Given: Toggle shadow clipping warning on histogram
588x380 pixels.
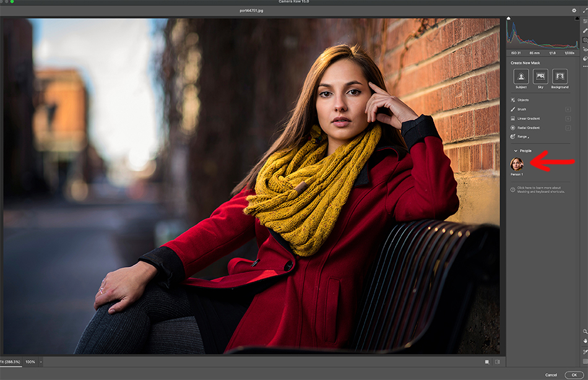Looking at the screenshot, I should click(509, 18).
